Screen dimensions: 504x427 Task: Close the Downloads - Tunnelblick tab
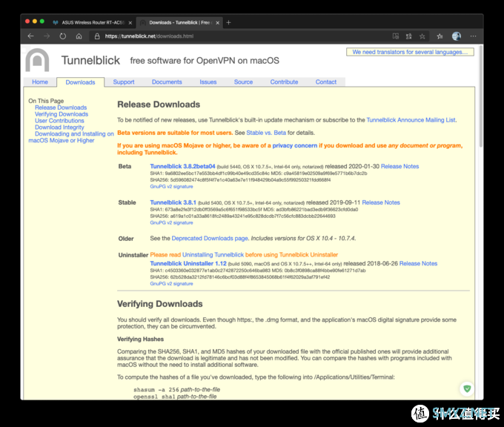[218, 22]
